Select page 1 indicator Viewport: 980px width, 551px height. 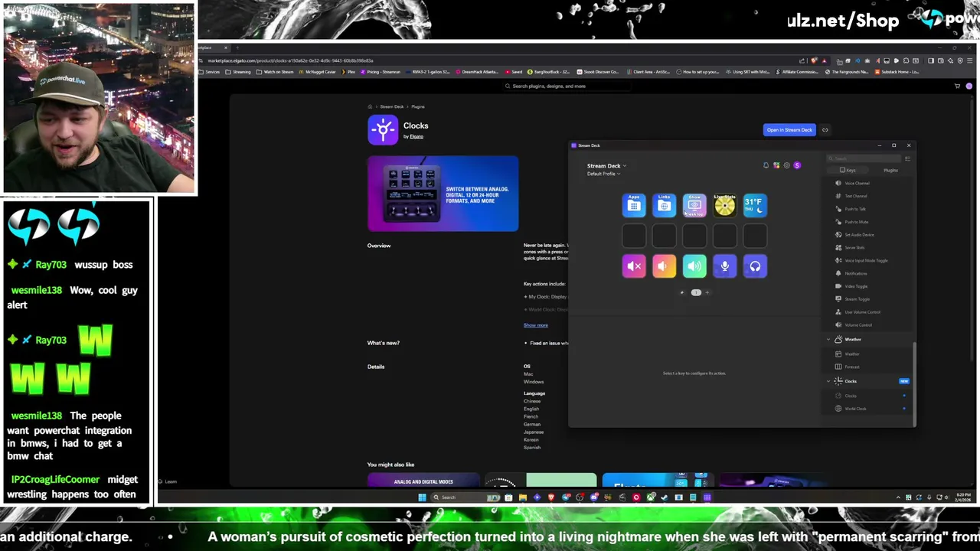[x=696, y=292]
